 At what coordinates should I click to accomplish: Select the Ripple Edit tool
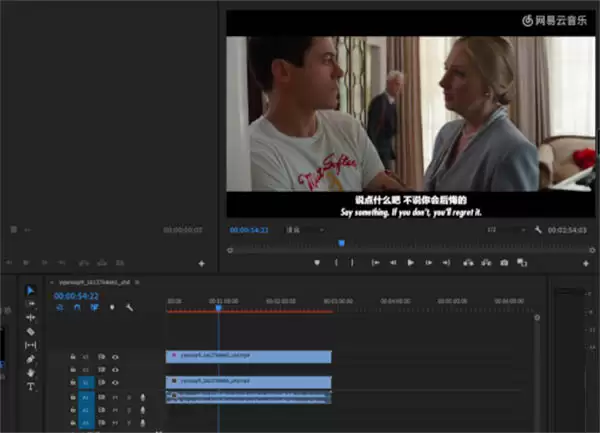click(x=30, y=317)
